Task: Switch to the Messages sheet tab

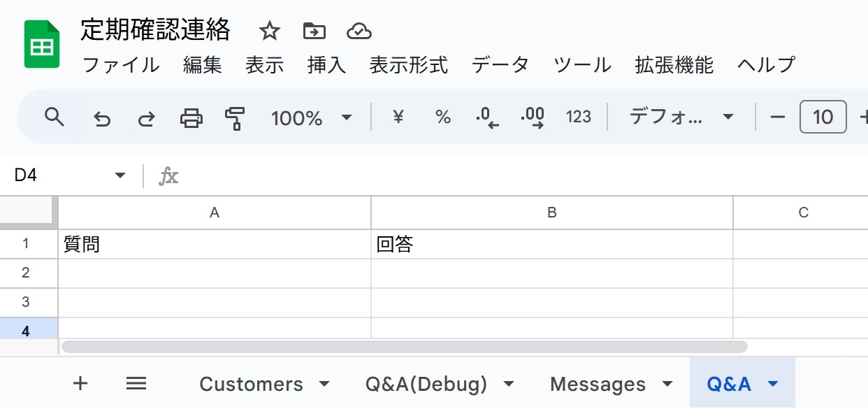Action: point(598,383)
